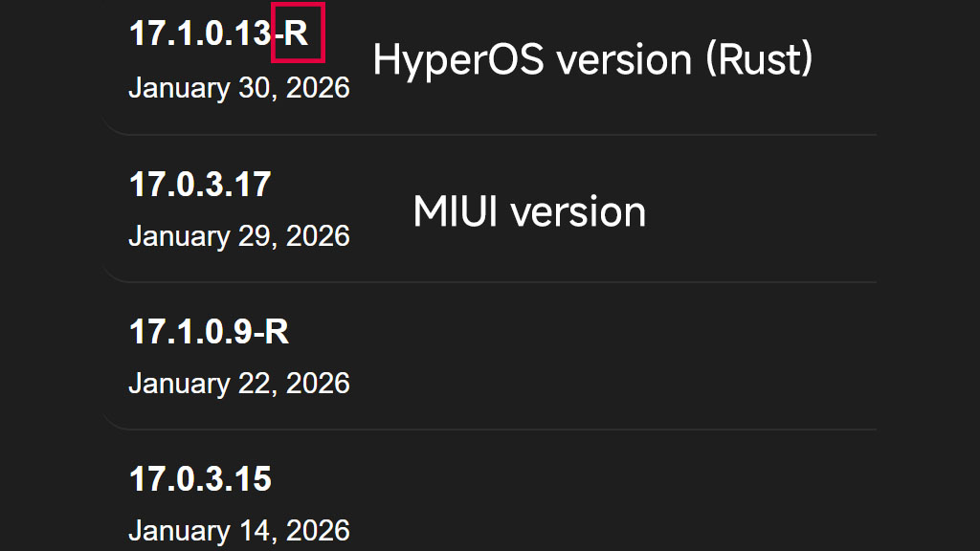Image resolution: width=980 pixels, height=551 pixels.
Task: Click the HyperOS version (Rust) annotation
Action: pyautogui.click(x=592, y=59)
